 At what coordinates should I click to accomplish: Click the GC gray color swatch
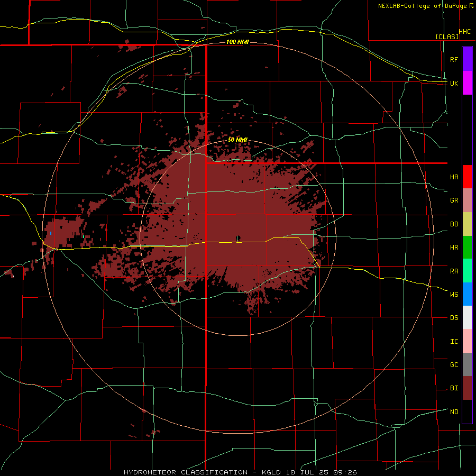point(467,364)
